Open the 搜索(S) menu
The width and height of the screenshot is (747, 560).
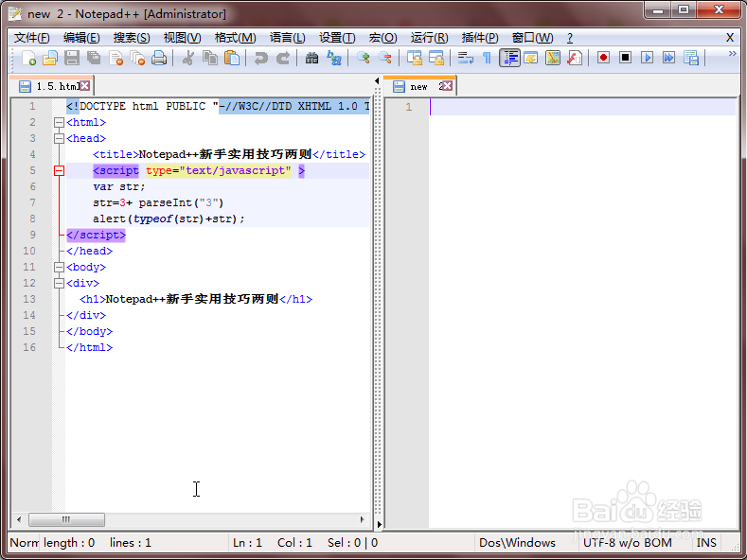tap(132, 38)
